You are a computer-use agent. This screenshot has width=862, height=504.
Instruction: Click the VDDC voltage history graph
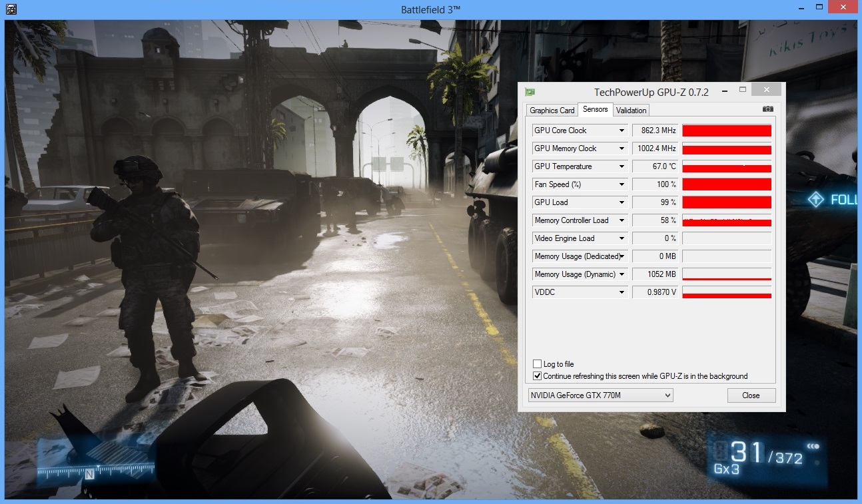727,292
